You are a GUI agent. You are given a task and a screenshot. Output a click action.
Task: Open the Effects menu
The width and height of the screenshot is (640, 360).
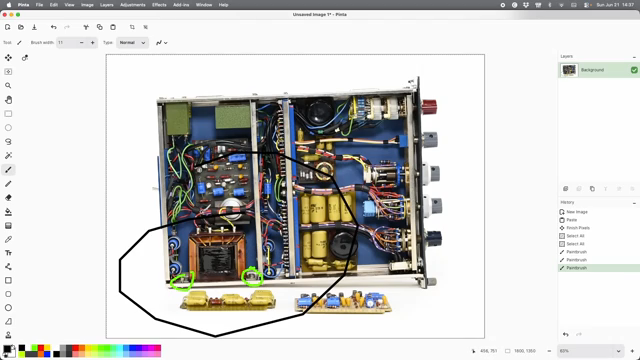click(159, 5)
